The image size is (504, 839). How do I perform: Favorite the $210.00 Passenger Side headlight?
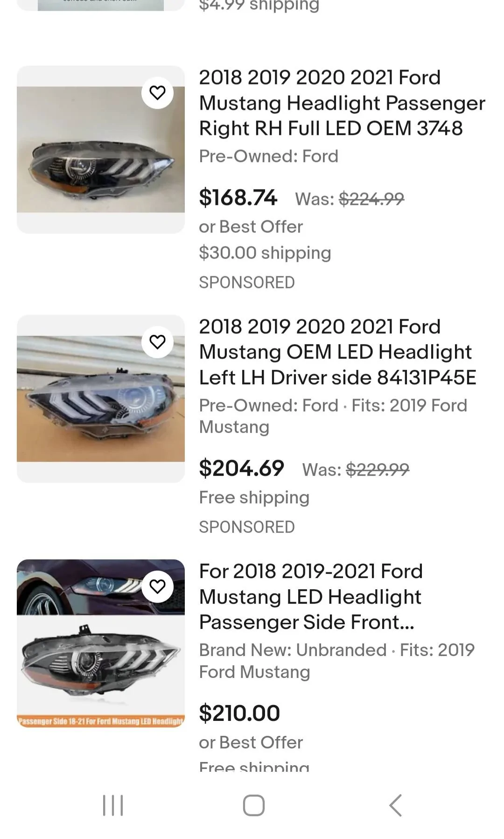(x=157, y=586)
